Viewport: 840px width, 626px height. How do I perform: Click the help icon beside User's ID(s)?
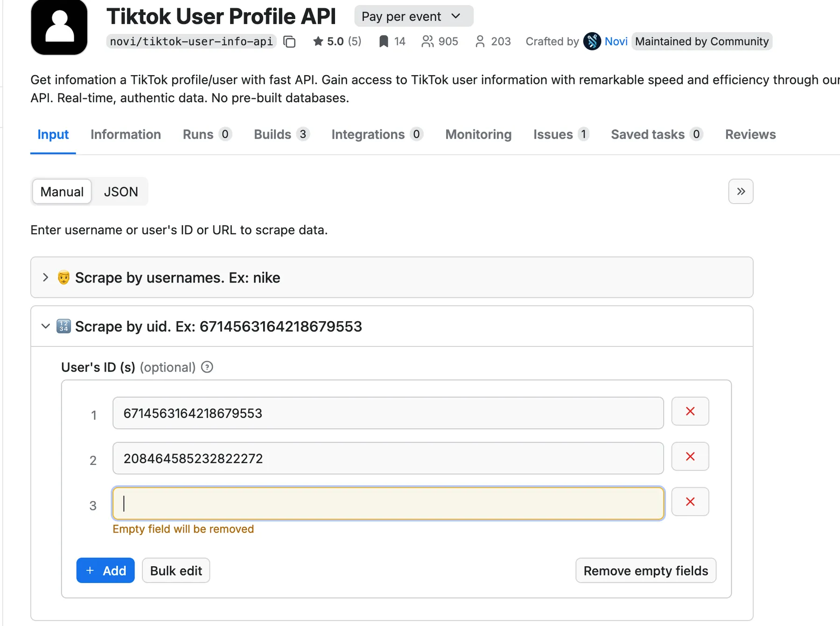pos(207,367)
